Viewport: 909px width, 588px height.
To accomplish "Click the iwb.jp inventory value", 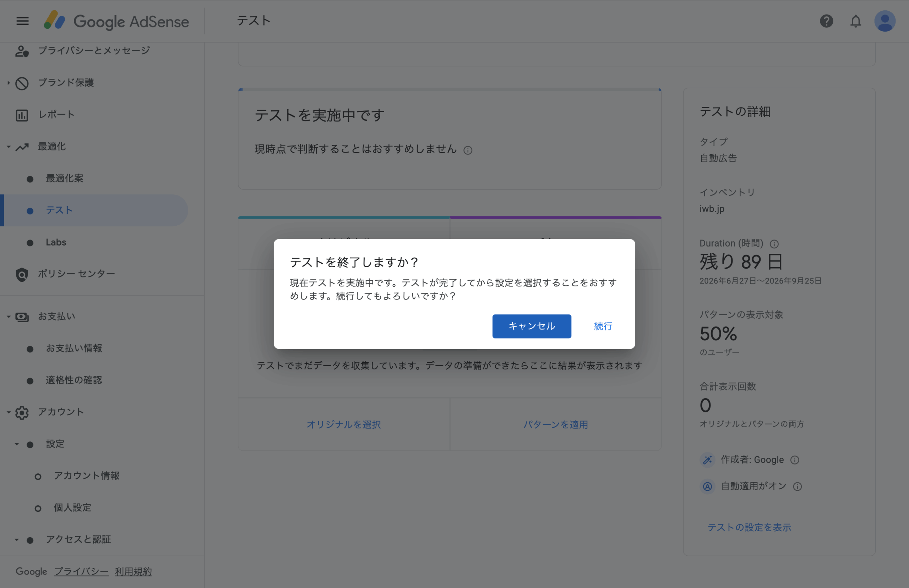I will click(712, 209).
